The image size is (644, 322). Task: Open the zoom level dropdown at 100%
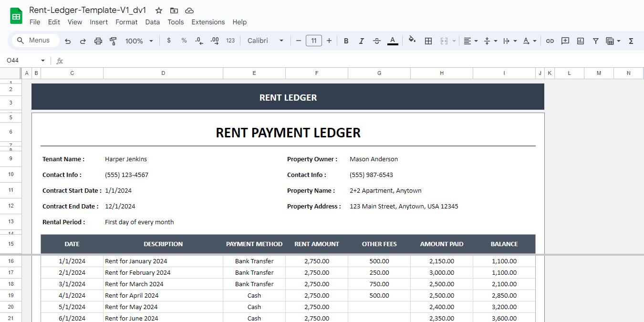[x=139, y=41]
